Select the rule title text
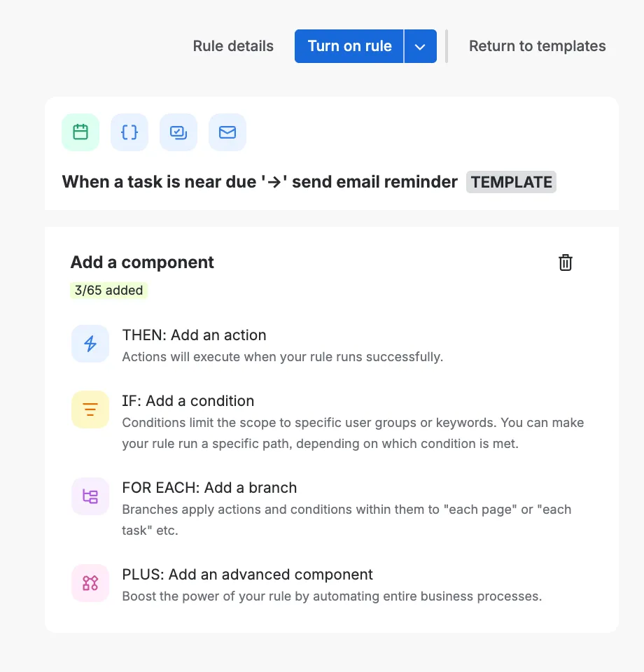Viewport: 644px width, 672px height. 259,181
